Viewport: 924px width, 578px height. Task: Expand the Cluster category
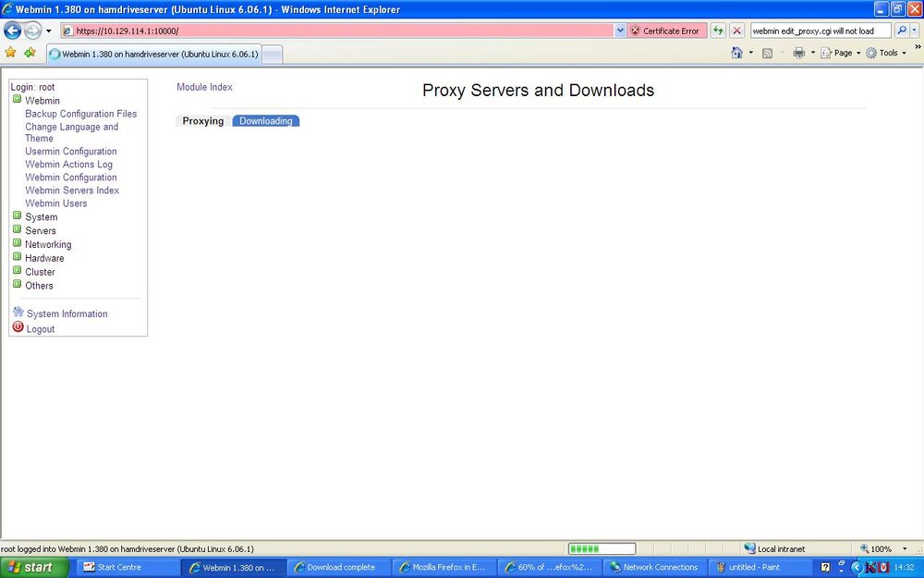click(x=17, y=270)
